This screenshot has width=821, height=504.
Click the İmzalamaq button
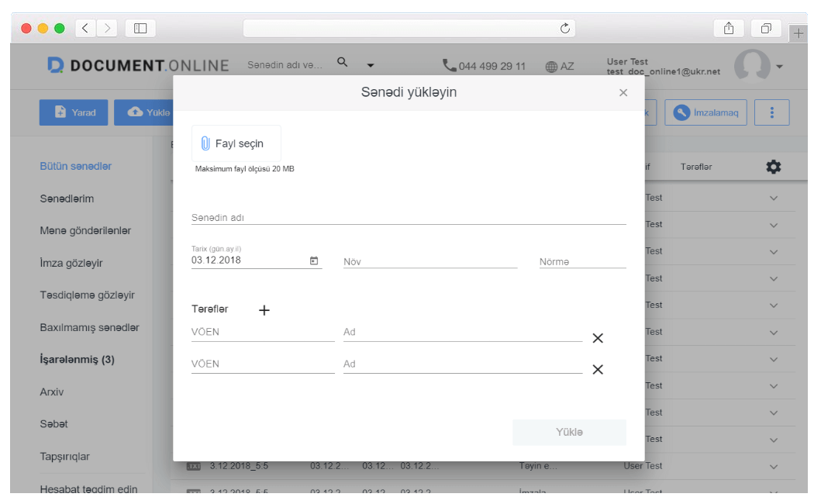705,112
